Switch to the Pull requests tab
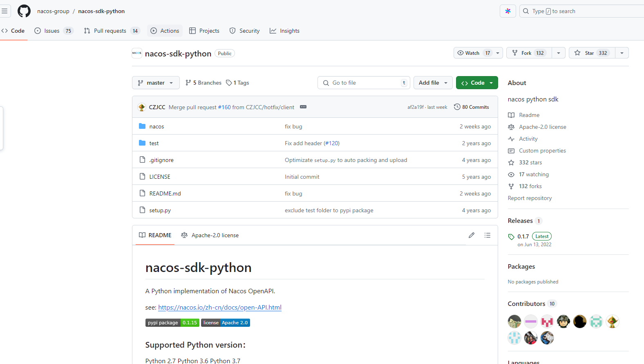This screenshot has height=364, width=644. 112,31
